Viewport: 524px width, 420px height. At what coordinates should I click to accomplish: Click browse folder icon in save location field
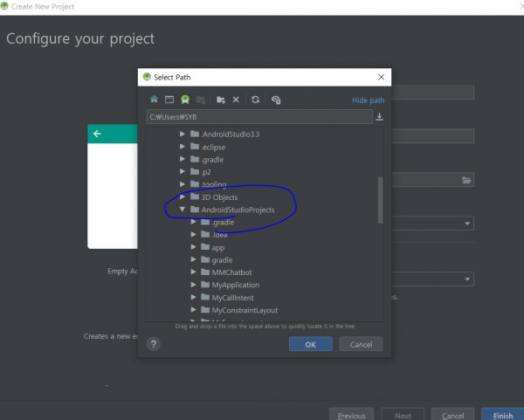pyautogui.click(x=466, y=180)
